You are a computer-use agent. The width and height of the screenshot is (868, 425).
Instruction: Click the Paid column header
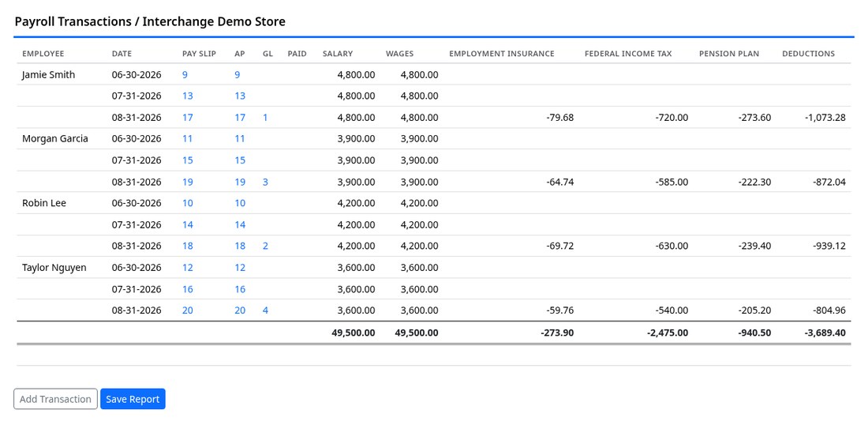pyautogui.click(x=297, y=54)
